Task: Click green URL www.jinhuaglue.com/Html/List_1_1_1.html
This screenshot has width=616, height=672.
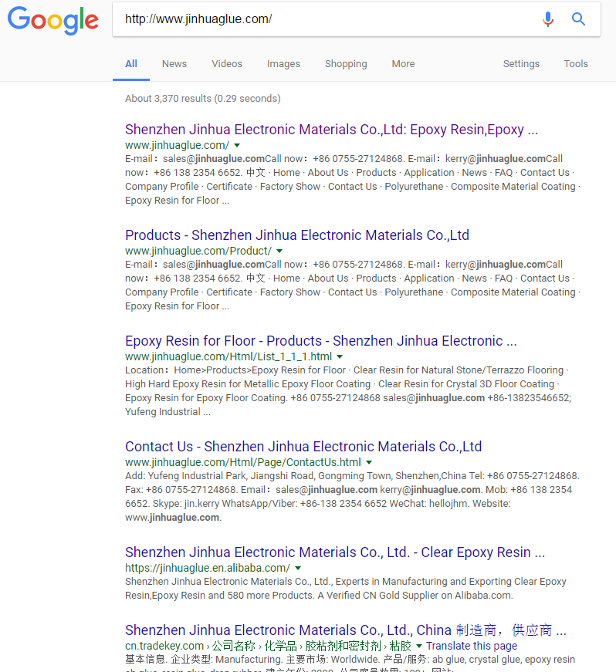Action: [228, 356]
